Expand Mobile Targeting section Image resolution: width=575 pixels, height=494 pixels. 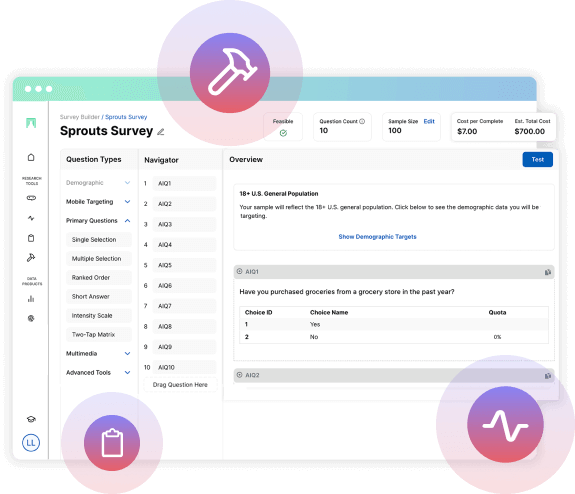[x=127, y=202]
